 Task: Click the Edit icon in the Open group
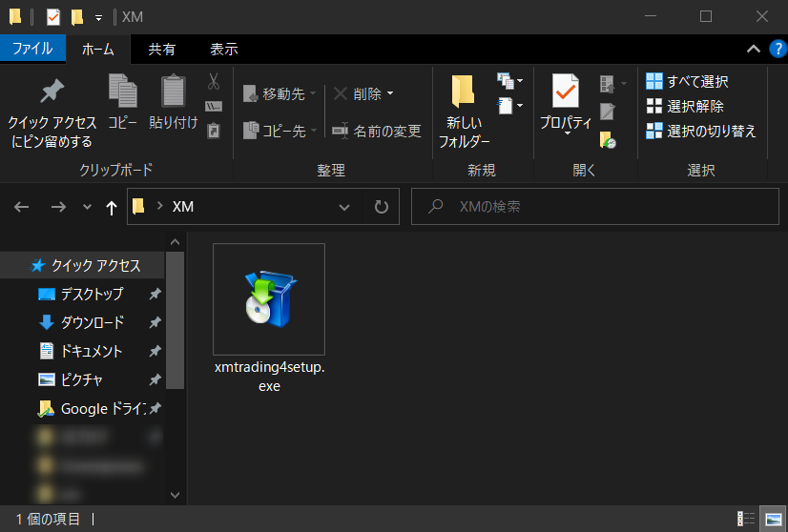tap(608, 112)
